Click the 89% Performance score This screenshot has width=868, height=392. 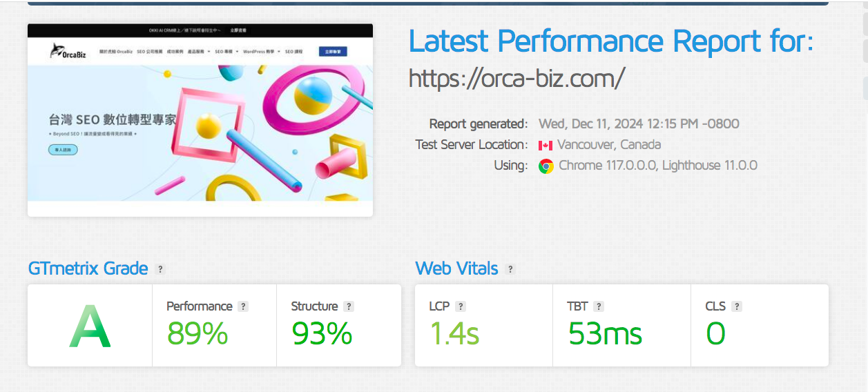(197, 334)
